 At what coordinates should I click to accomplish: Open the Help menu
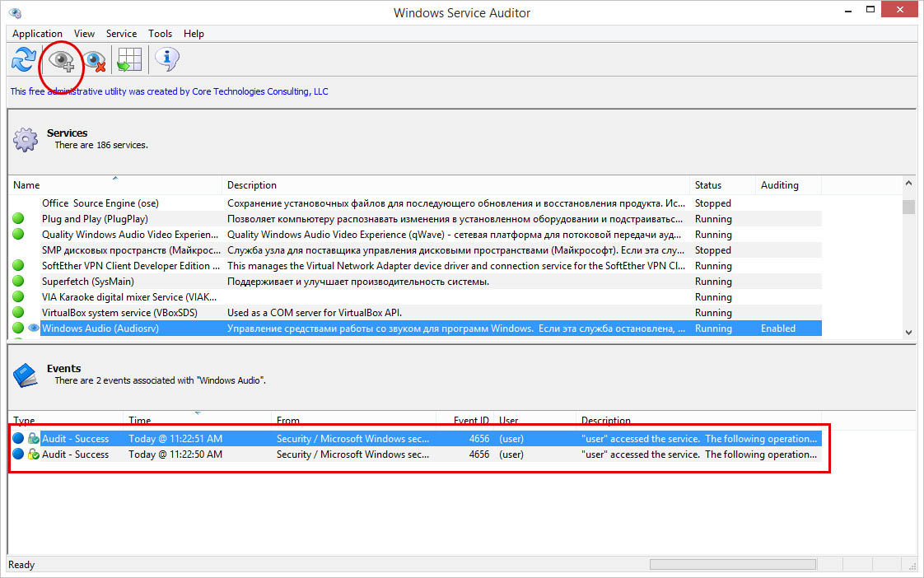(194, 34)
